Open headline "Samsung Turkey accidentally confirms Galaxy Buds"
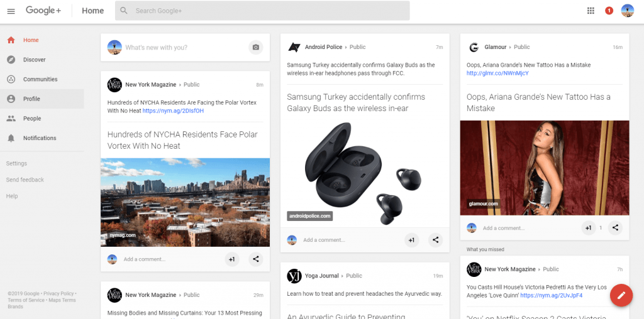The width and height of the screenshot is (644, 319). 356,102
